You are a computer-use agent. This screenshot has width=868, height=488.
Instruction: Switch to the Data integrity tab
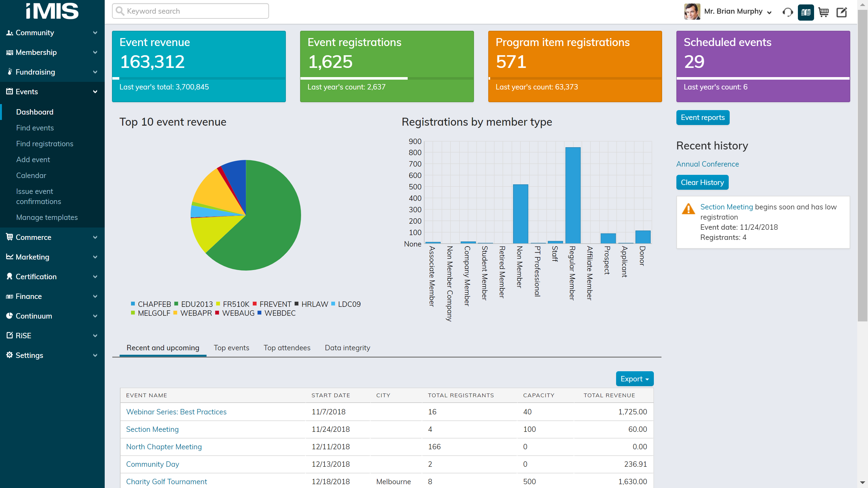[x=347, y=347]
